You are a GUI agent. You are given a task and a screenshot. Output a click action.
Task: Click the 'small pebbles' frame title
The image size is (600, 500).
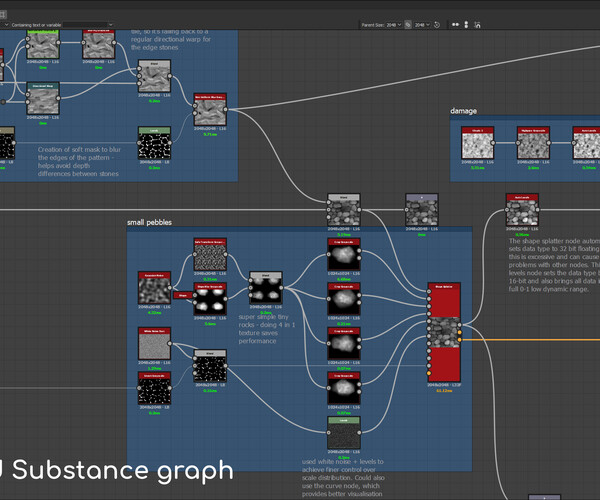(149, 222)
